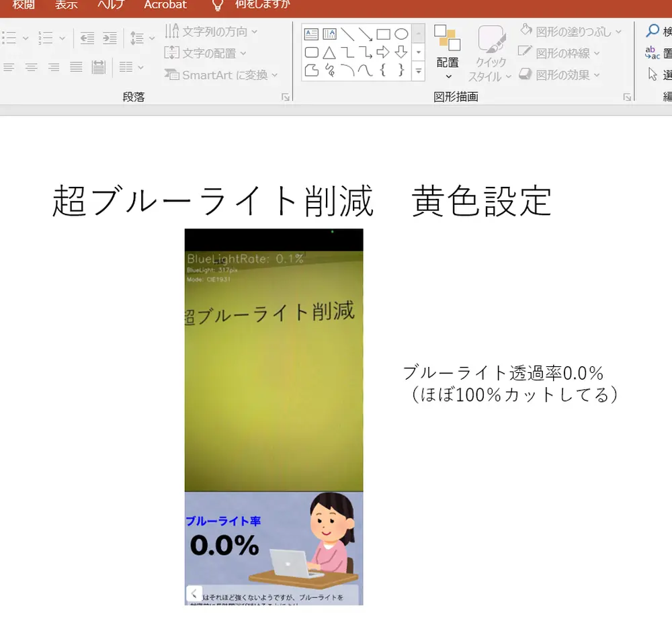Expand the shapes gallery with the More arrow

point(418,71)
